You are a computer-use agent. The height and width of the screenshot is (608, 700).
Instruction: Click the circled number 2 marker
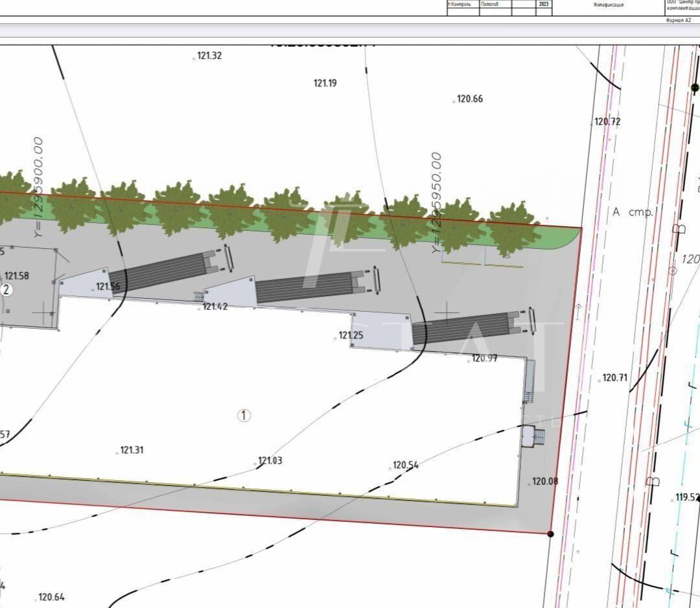[x=6, y=290]
